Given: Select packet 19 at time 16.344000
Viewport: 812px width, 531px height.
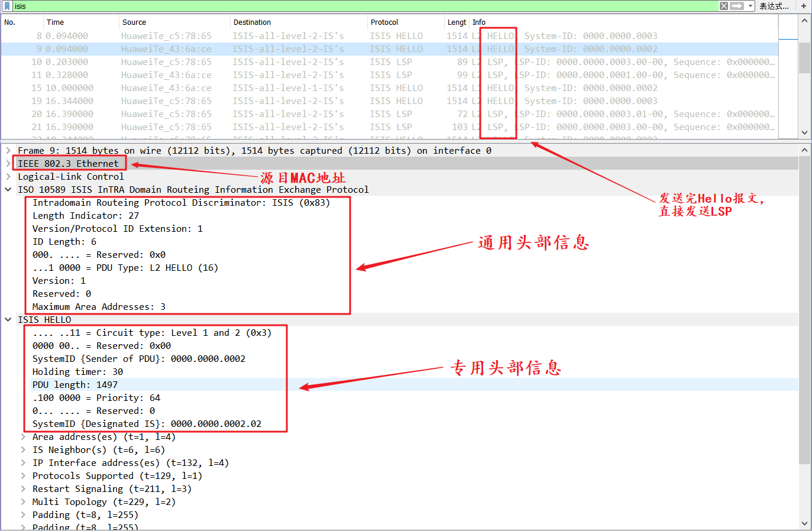Looking at the screenshot, I should pos(389,101).
